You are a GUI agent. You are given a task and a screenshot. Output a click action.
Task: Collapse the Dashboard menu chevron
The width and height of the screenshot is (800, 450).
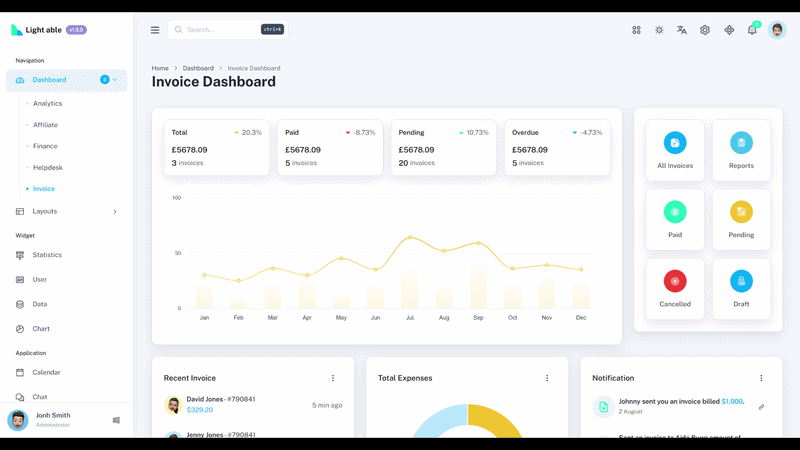coord(115,80)
